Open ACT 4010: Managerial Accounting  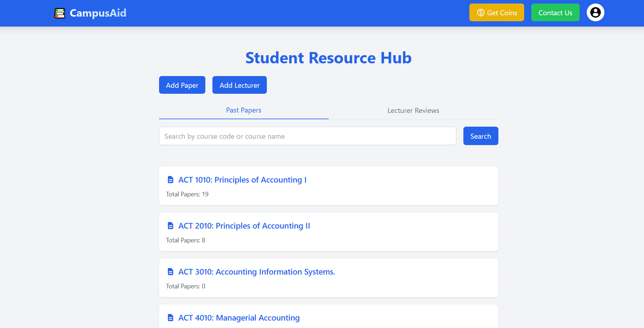[239, 318]
